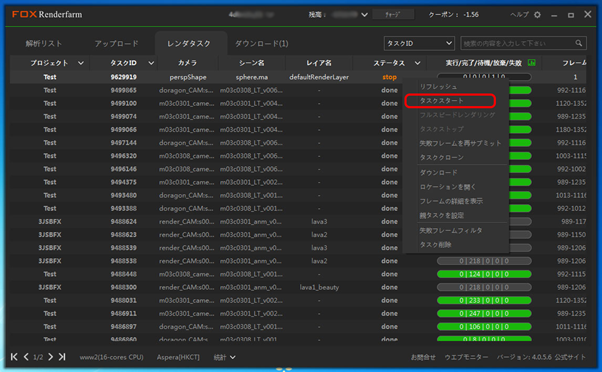Viewport: 602px width, 372px height.
Task: Open the 統計 dropdown in status bar
Action: click(225, 357)
